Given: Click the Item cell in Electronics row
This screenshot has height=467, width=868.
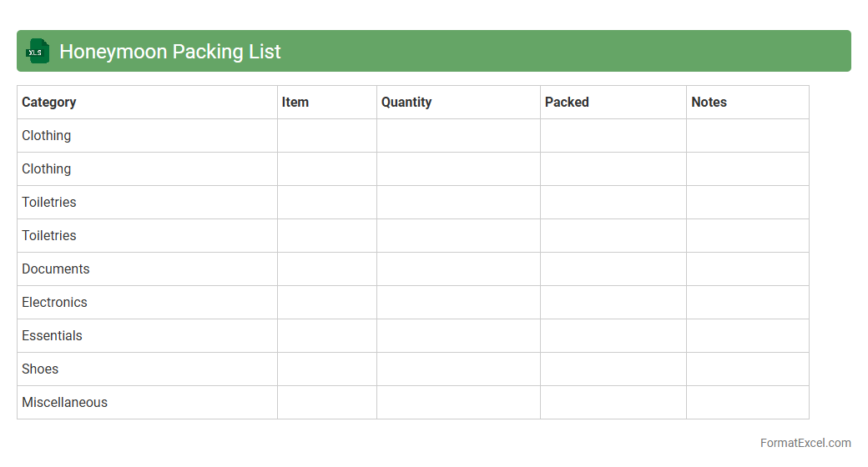Looking at the screenshot, I should pyautogui.click(x=326, y=302).
